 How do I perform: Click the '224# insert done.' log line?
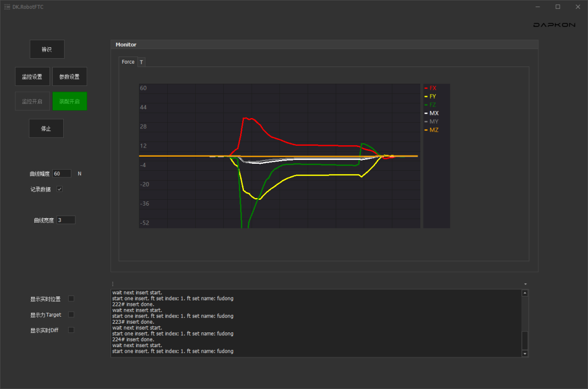coord(133,339)
